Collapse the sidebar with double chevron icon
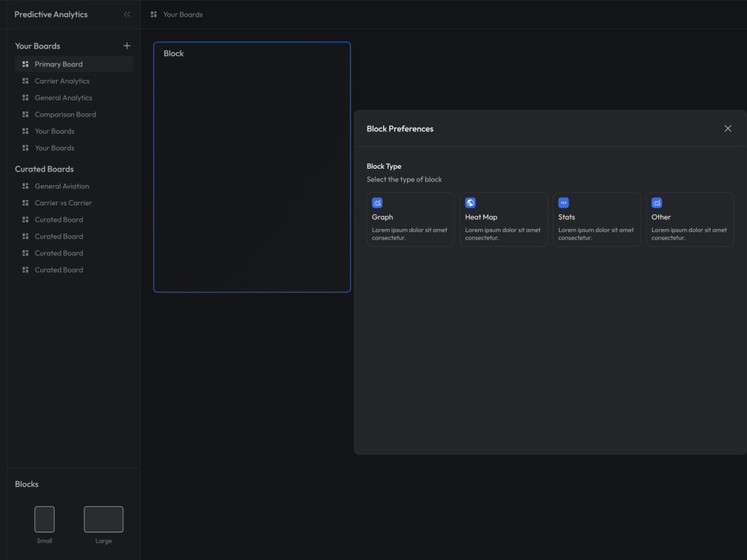 127,14
